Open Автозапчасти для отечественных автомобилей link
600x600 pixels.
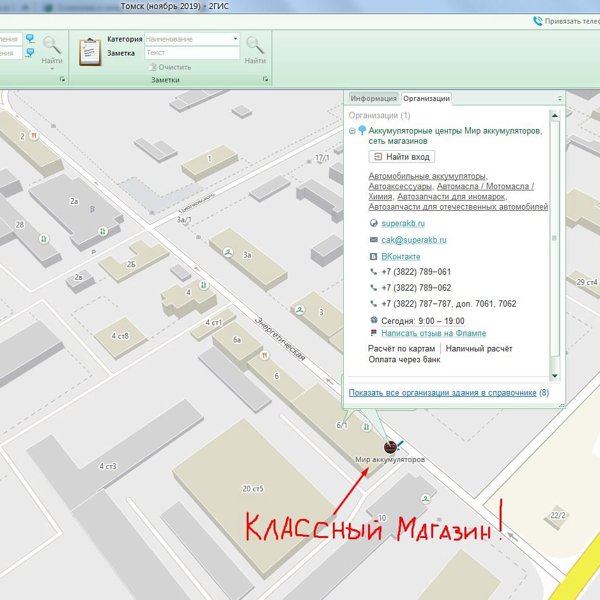tap(458, 207)
